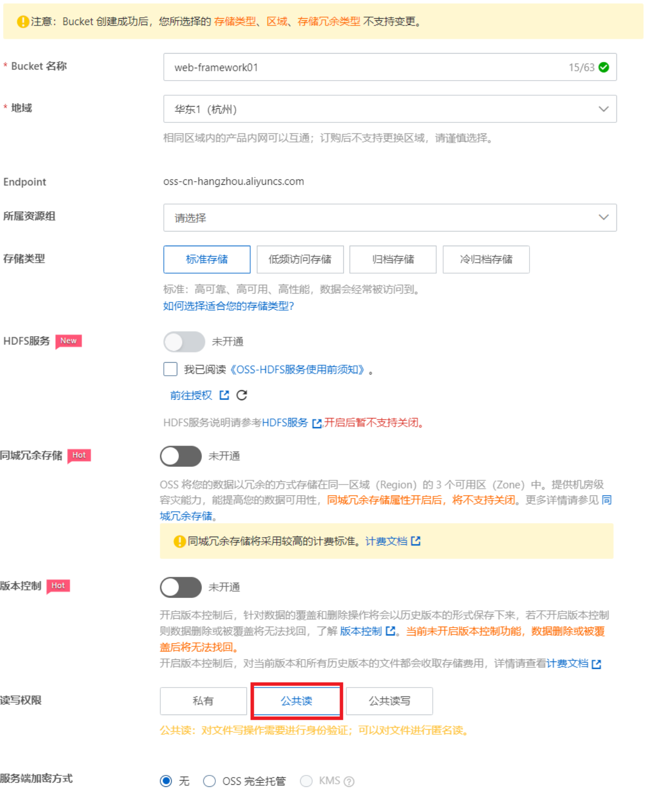Click the refresh icon next to 前往授权
This screenshot has height=802, width=672.
[x=241, y=395]
